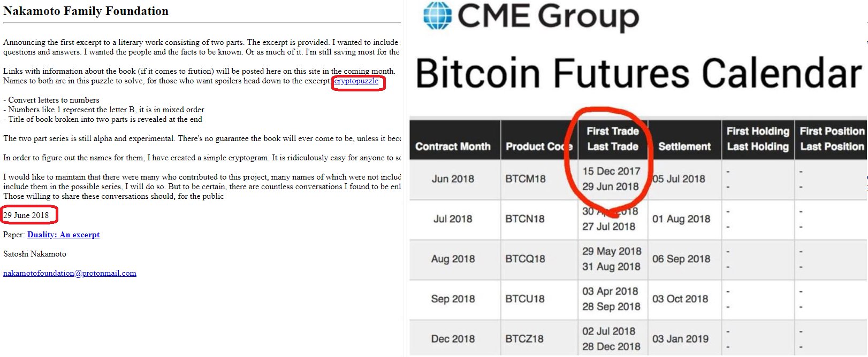Click the First Trade Last Trade column header
The height and width of the screenshot is (357, 868).
(x=613, y=139)
